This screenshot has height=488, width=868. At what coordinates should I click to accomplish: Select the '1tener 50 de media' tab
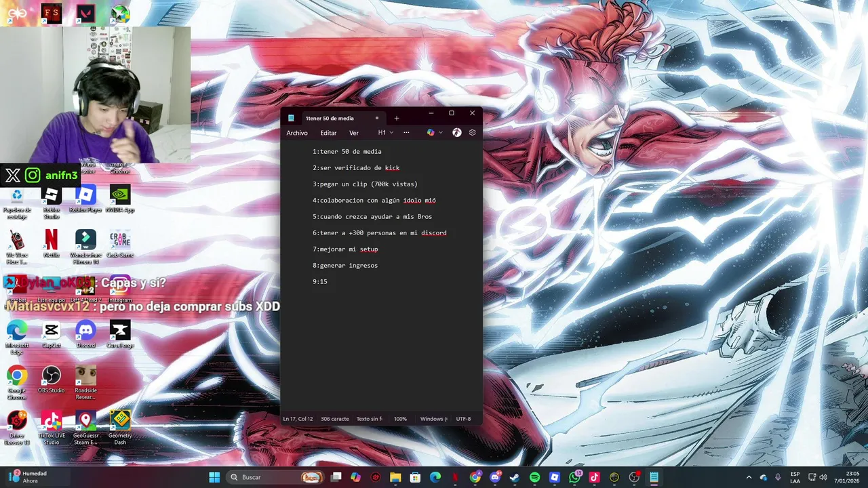336,118
